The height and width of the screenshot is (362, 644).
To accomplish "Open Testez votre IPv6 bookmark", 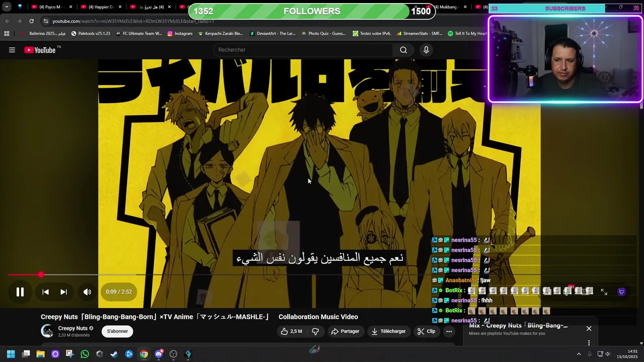I will click(x=371, y=34).
